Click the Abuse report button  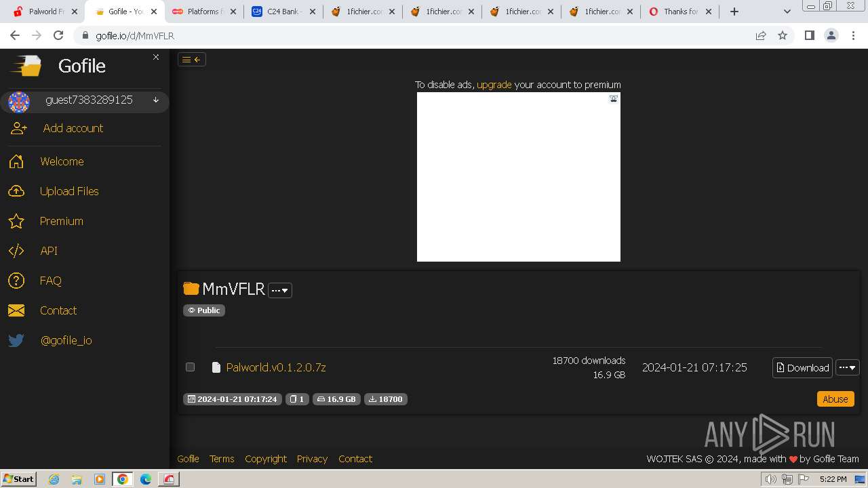[835, 399]
